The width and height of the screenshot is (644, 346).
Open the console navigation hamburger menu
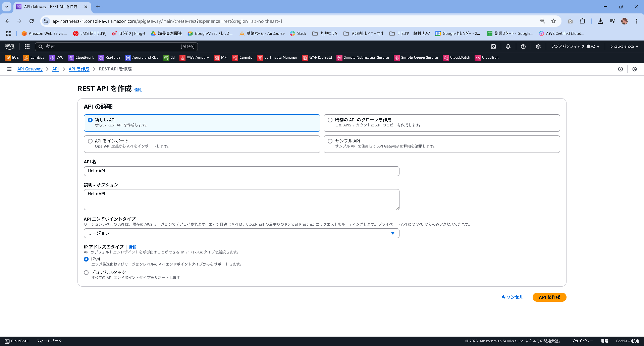click(9, 69)
